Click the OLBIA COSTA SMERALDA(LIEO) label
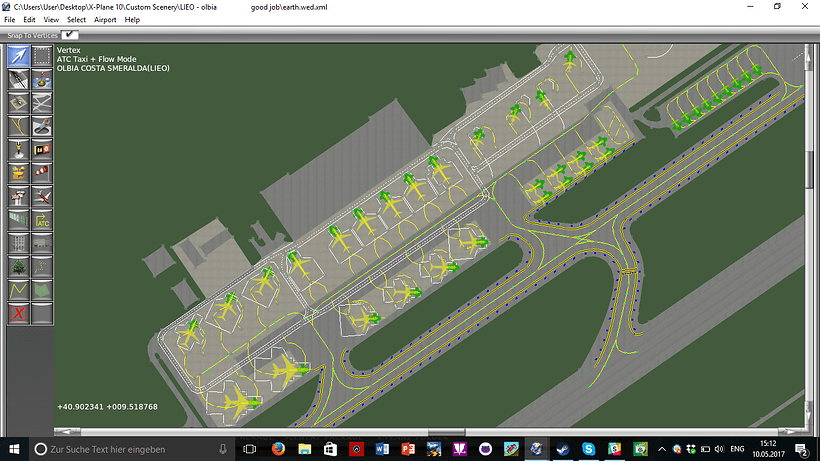Screen dimensions: 820x461 (x=113, y=68)
